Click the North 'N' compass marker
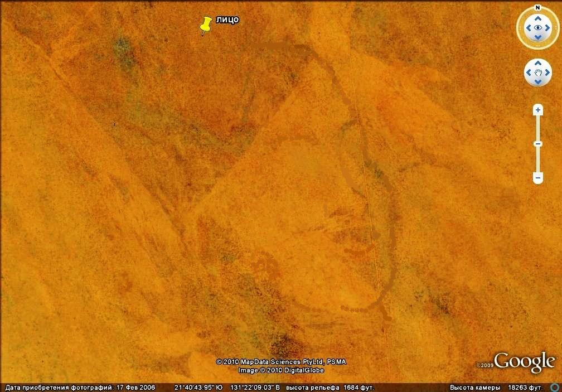 [x=537, y=8]
